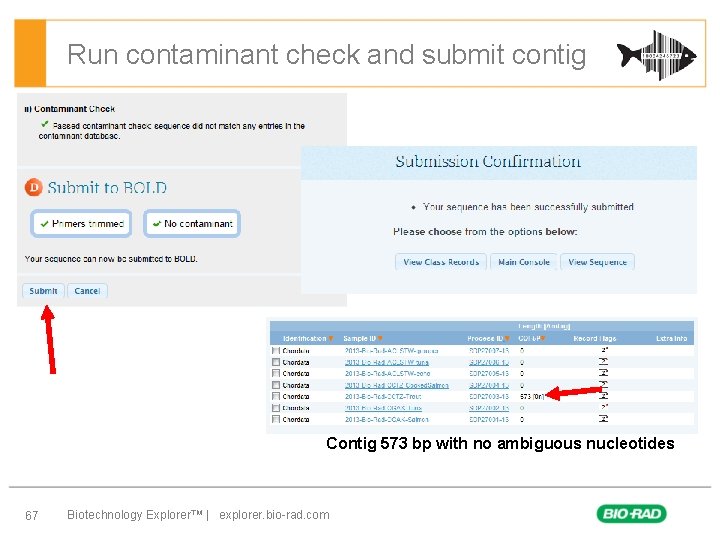Sort by COI-5P column arrow
Viewport: 720px width, 540px height.
tap(543, 338)
